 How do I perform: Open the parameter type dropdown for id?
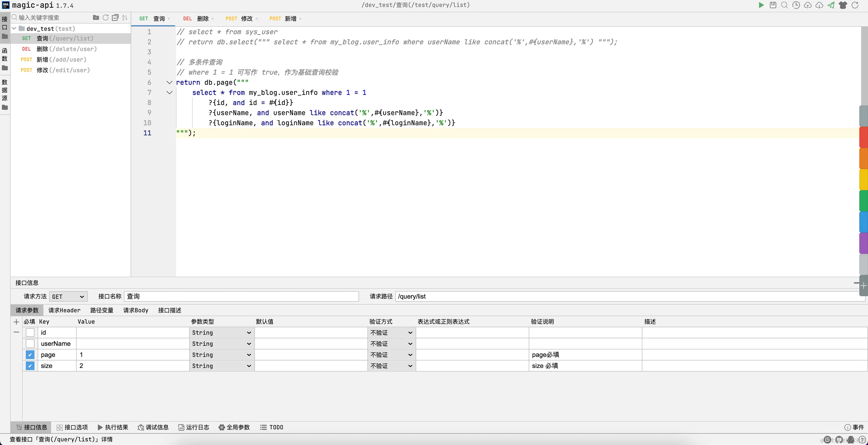pyautogui.click(x=222, y=333)
